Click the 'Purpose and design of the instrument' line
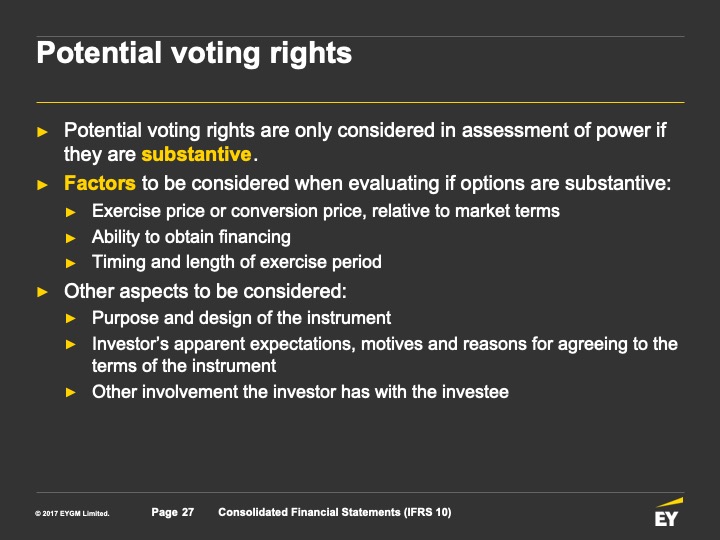The width and height of the screenshot is (720, 540). [241, 318]
